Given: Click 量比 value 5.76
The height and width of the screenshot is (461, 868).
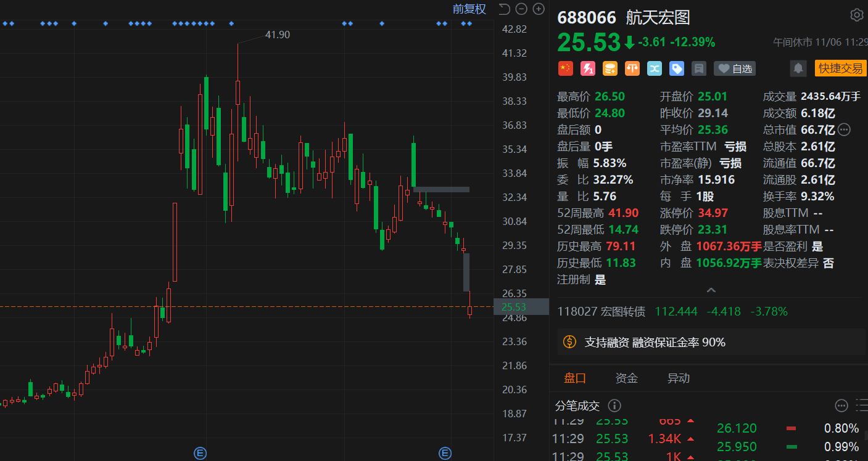Looking at the screenshot, I should 605,196.
